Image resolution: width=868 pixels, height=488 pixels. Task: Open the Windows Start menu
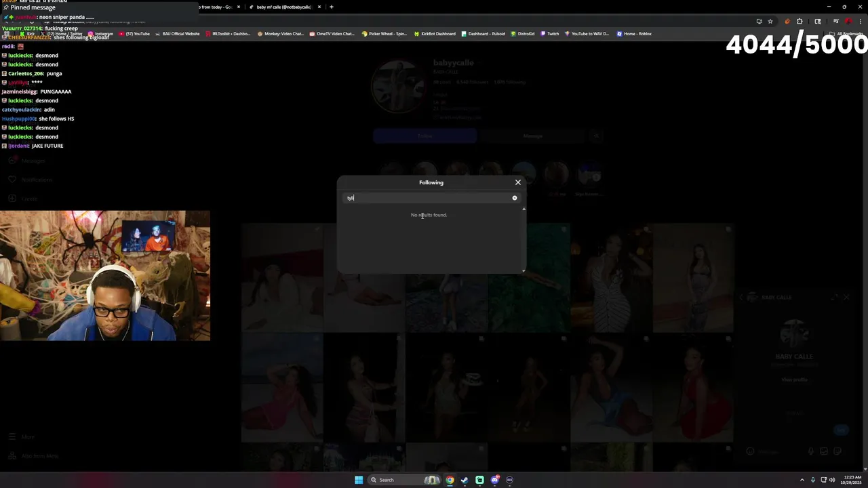coord(359,480)
